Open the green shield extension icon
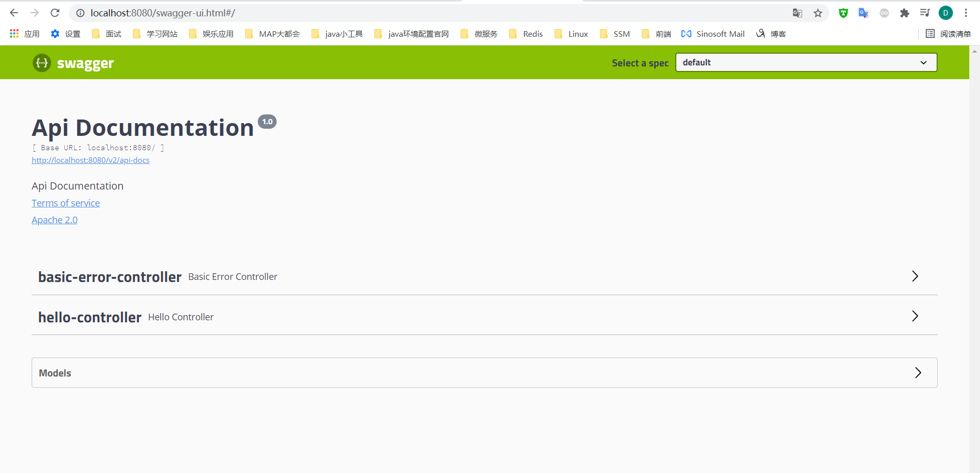980x473 pixels. tap(843, 13)
